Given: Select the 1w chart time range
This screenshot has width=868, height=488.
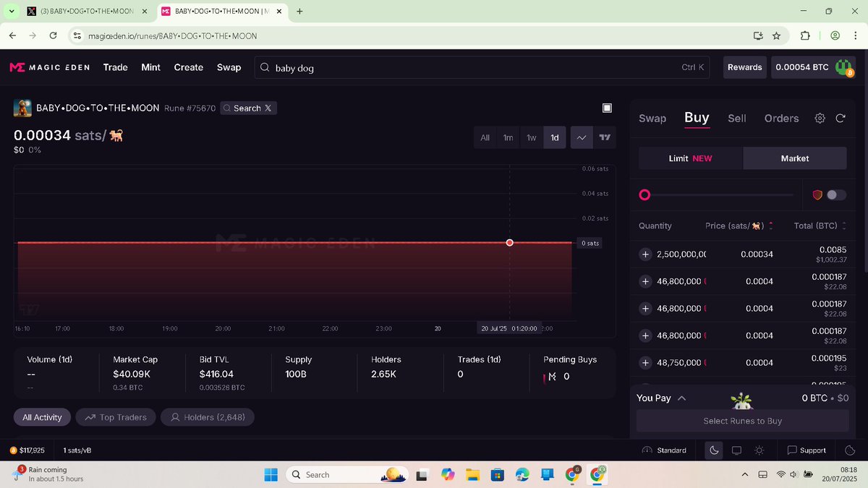Looking at the screenshot, I should click(531, 137).
